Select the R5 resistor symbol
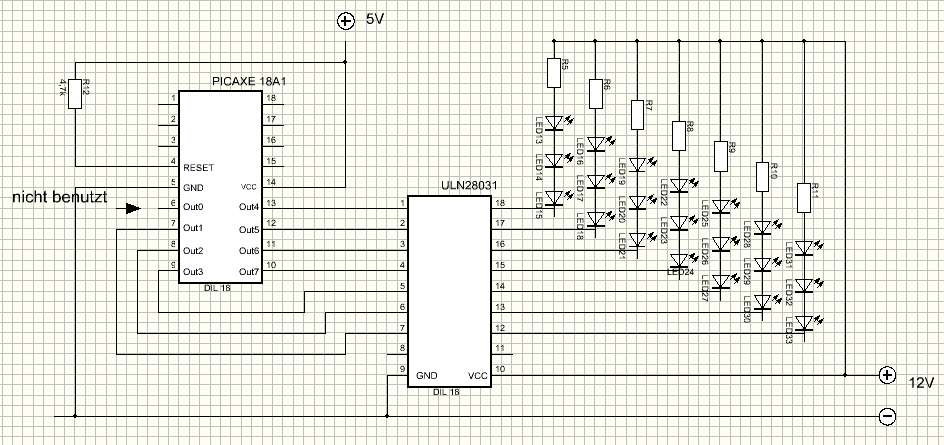944x445 pixels. coord(554,72)
